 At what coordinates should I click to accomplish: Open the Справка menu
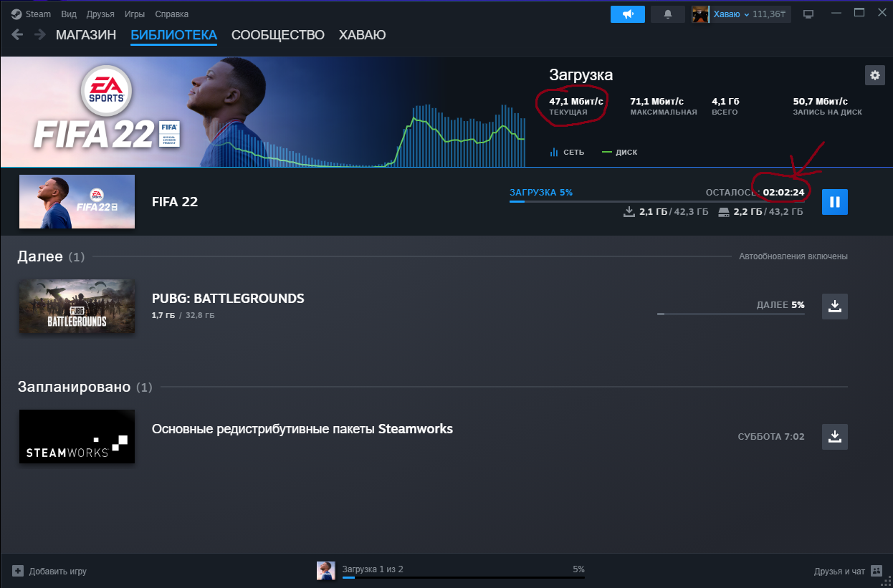172,14
